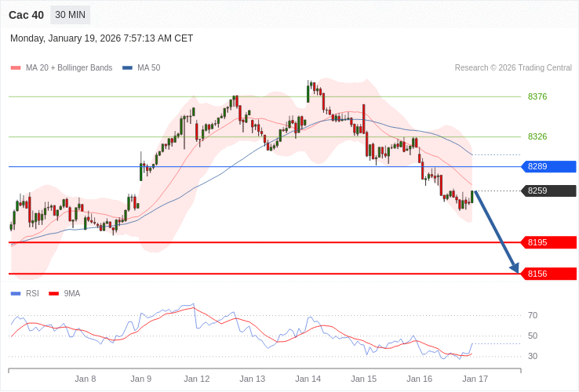Toggle the MA 20 + Bollinger Bands label
This screenshot has width=579, height=392.
[69, 68]
